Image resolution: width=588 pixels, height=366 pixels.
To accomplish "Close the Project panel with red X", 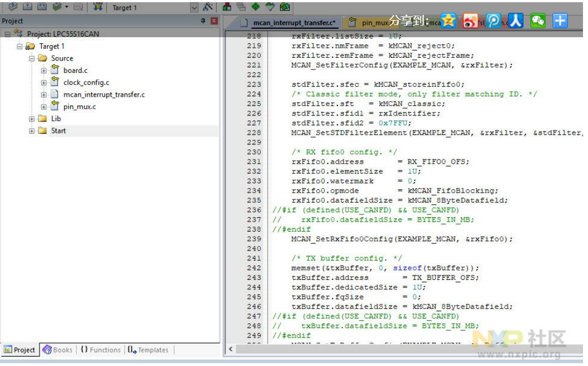I will click(x=214, y=21).
